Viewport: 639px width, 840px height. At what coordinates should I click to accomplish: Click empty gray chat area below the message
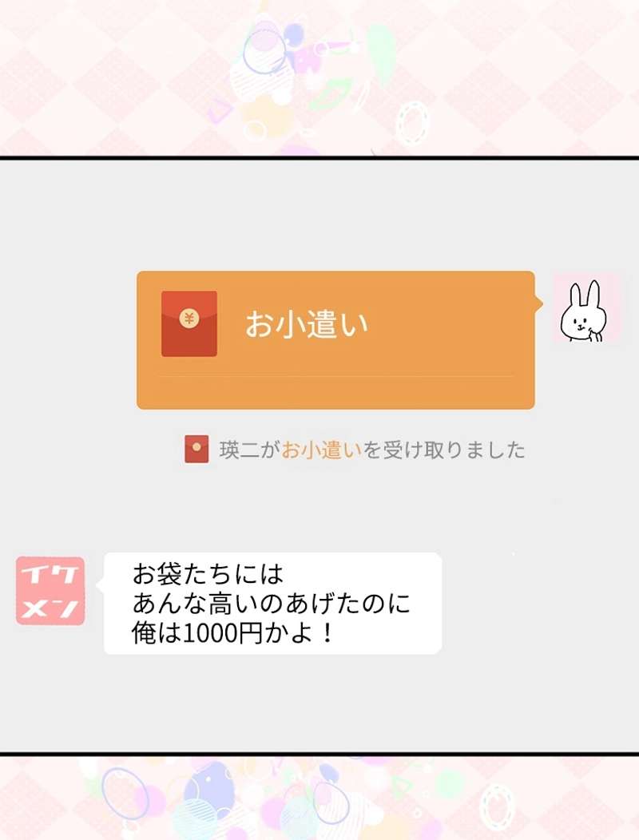point(319,702)
